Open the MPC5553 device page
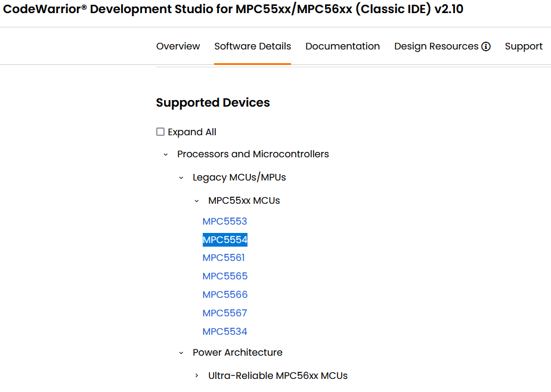Image resolution: width=551 pixels, height=392 pixels. pyautogui.click(x=225, y=221)
